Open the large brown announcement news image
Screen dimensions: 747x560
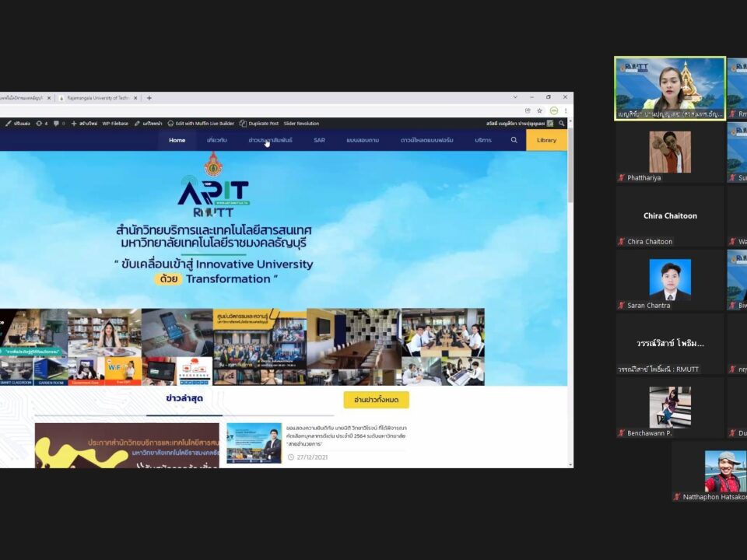tap(127, 445)
